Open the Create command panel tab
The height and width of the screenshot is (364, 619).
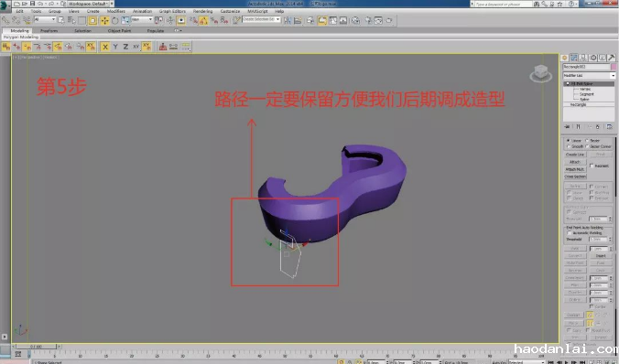(565, 58)
